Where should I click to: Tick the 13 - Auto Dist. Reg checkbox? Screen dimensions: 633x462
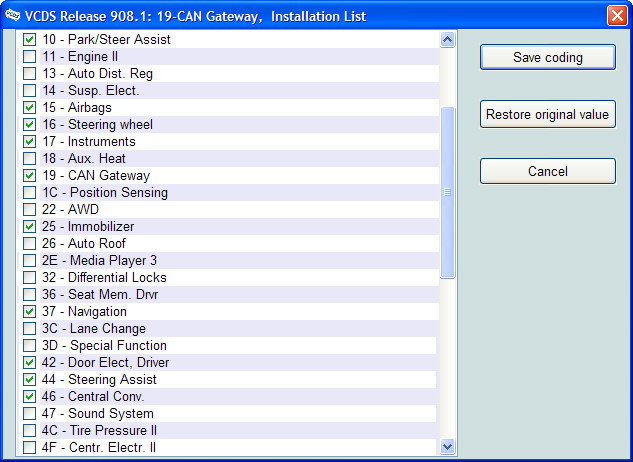[29, 74]
